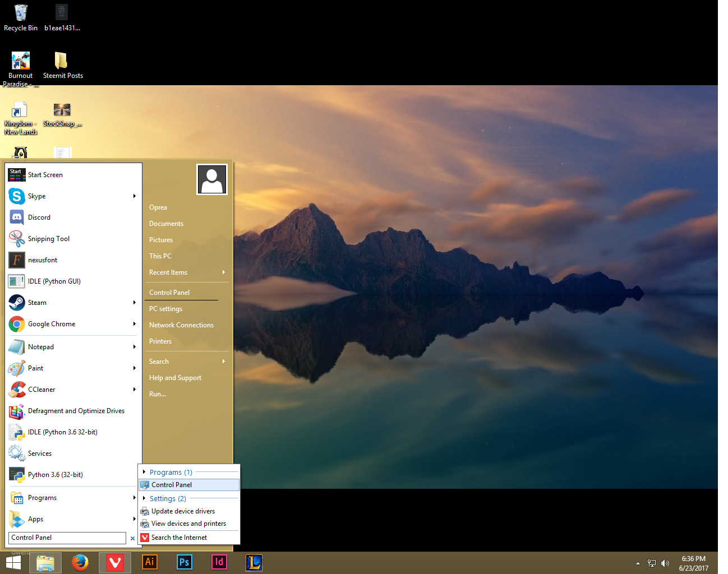
Task: Open Defragment and Optimize Drives
Action: 73,411
